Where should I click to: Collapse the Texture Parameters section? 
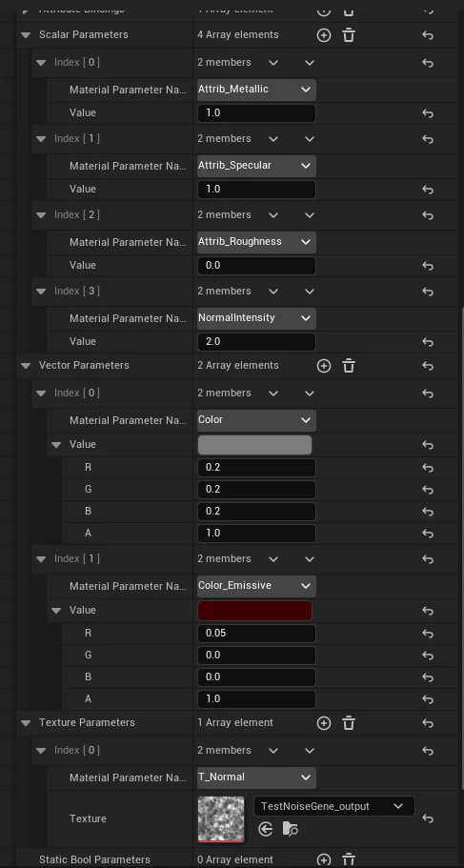(x=26, y=722)
